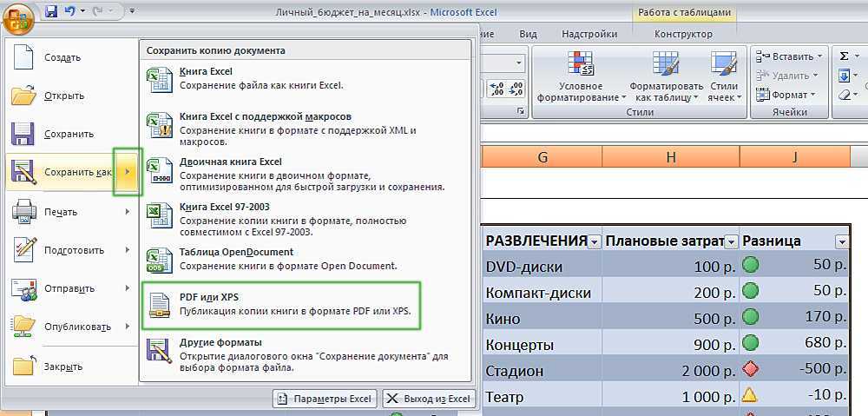The height and width of the screenshot is (416, 868).
Task: Open Условное форматирование dropdown
Action: tap(580, 76)
